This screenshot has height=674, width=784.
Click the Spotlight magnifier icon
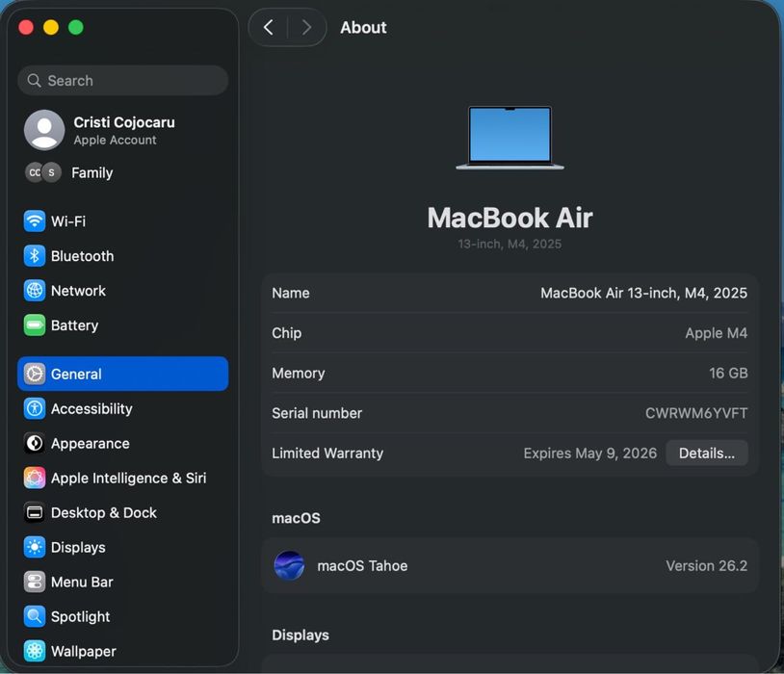tap(35, 616)
